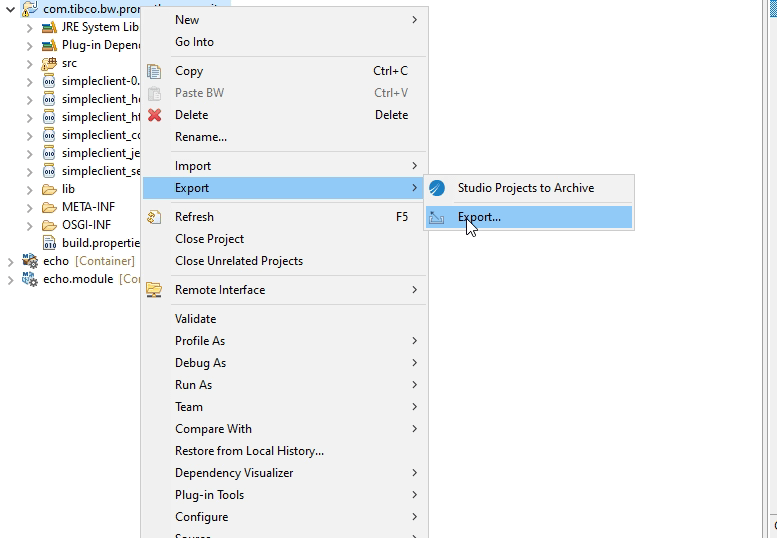Image resolution: width=777 pixels, height=538 pixels.
Task: Select the OSGI-INF folder
Action: [x=86, y=225]
